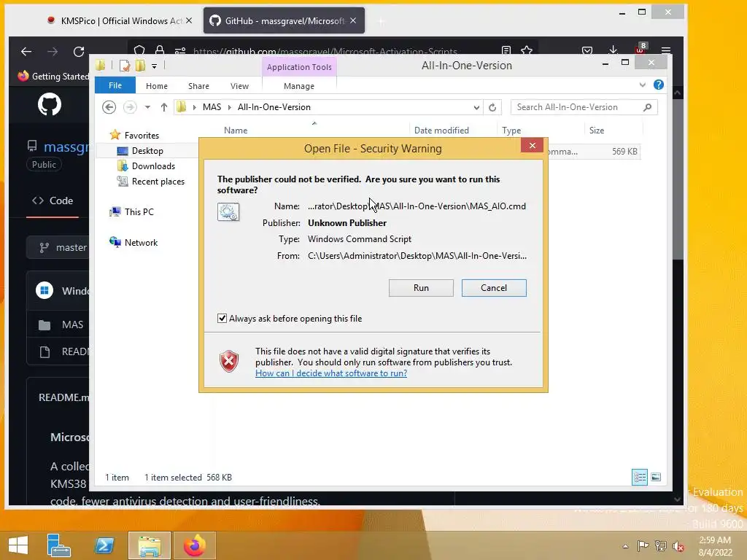Sort files by Type column header
The width and height of the screenshot is (747, 560).
511,130
